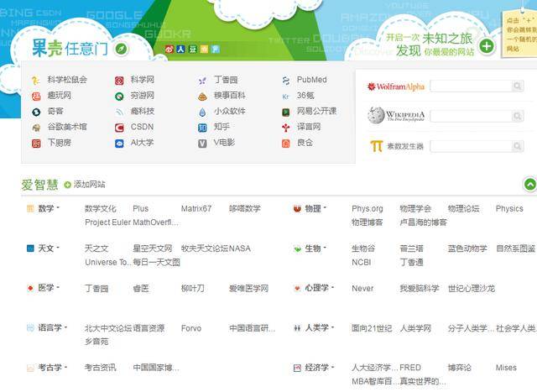Open the PubMed icon
Screen dimensions: 537x392
pos(285,81)
